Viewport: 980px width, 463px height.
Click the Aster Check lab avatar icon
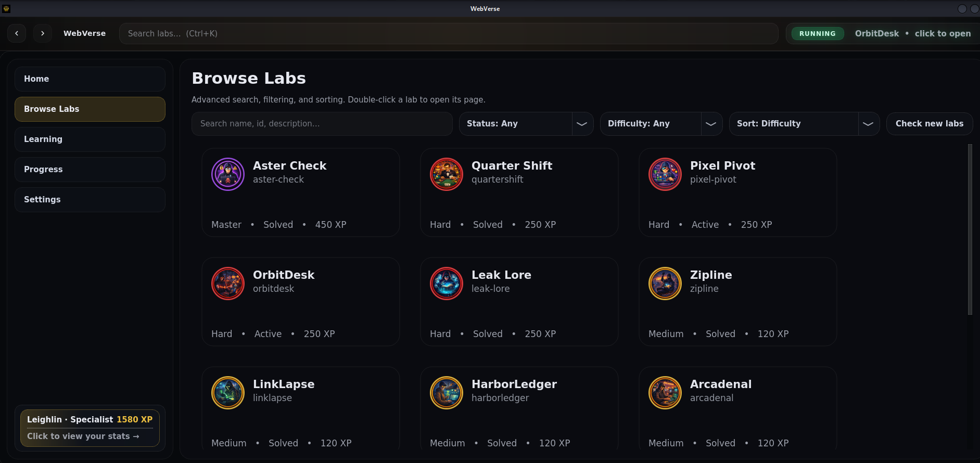[228, 174]
